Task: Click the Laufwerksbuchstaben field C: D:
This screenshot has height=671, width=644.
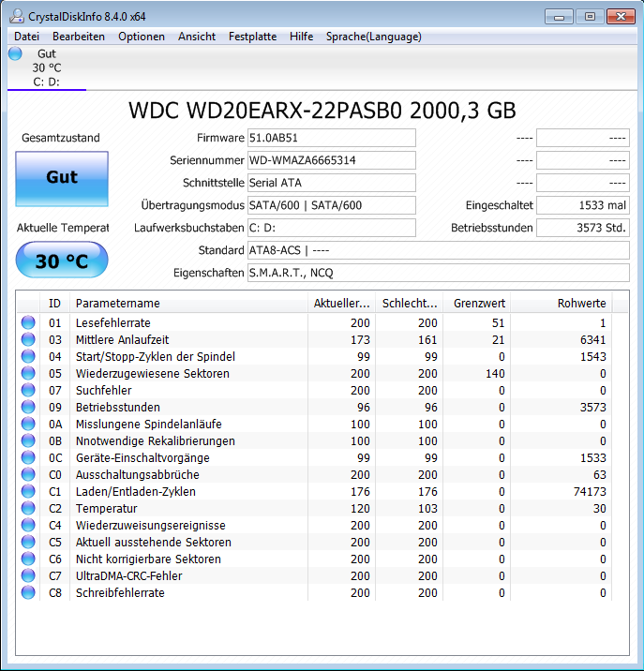Action: click(x=332, y=228)
